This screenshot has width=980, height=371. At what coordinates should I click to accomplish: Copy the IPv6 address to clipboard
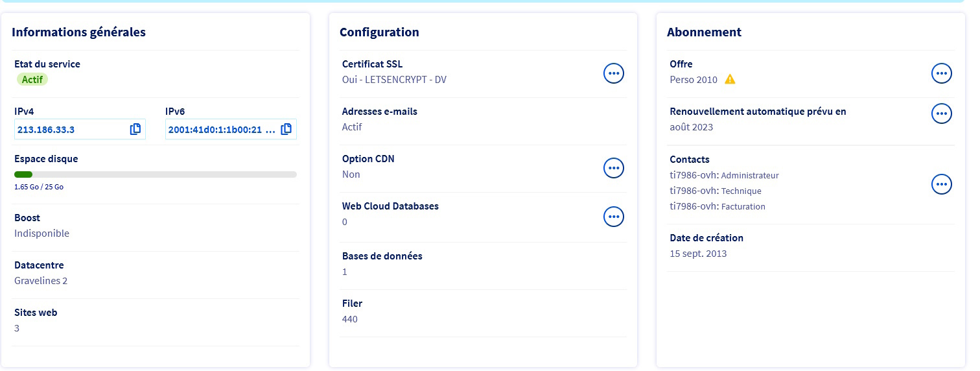pyautogui.click(x=286, y=129)
